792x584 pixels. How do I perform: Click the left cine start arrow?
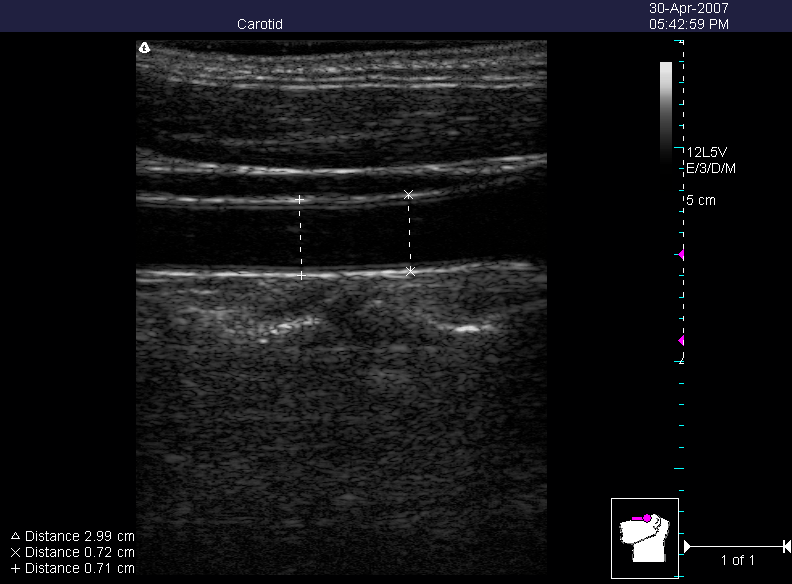(x=687, y=546)
